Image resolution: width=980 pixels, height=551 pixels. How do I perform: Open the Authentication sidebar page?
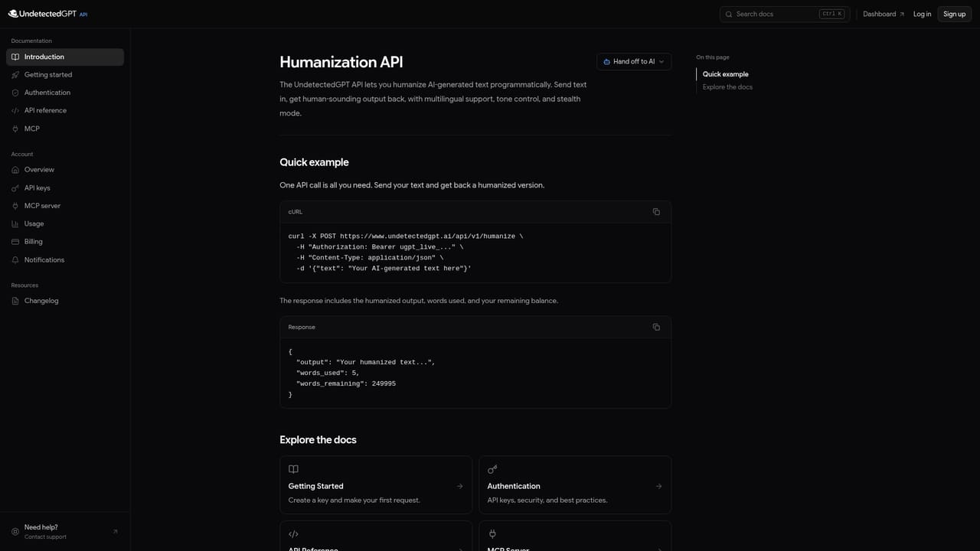[x=65, y=93]
